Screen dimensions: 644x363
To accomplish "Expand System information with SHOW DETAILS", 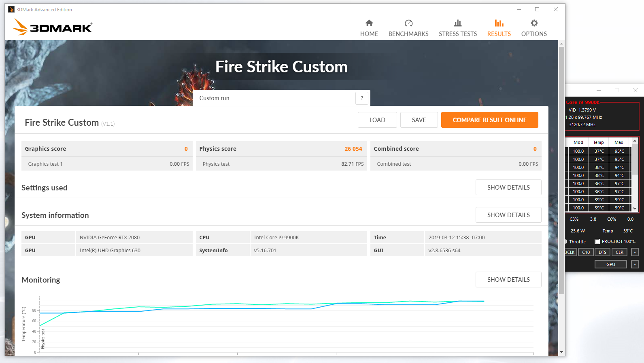I will [x=508, y=215].
